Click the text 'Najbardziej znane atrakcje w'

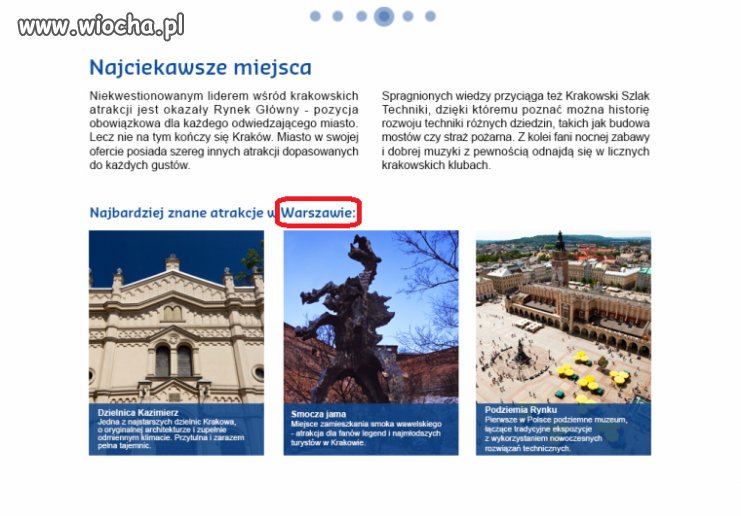[182, 213]
